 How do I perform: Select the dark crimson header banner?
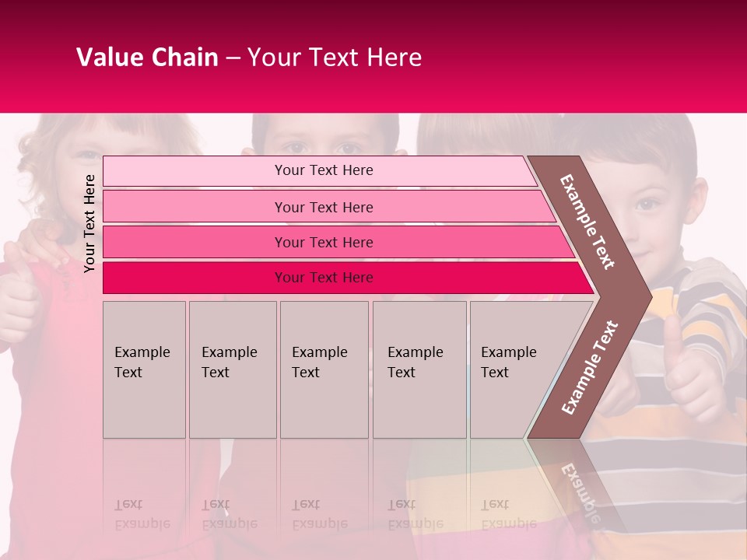coord(373,56)
